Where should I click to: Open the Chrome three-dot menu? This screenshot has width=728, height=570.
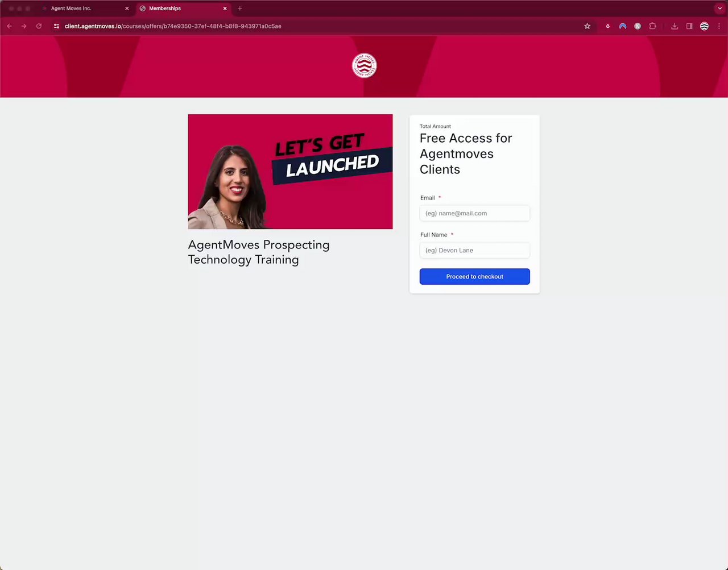[719, 26]
